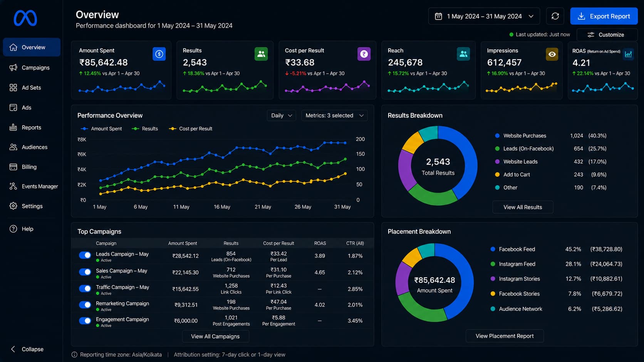Screen dimensions: 644x362
Task: Collapse the sidebar using the arrow icon
Action: (x=13, y=349)
